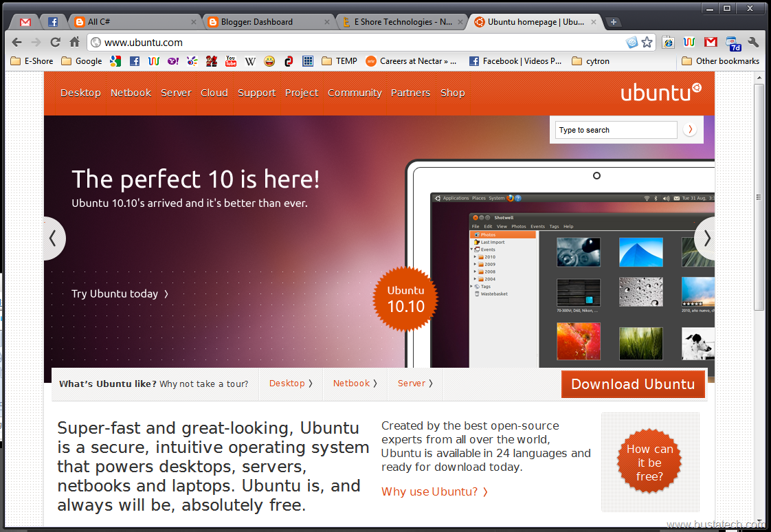771x532 pixels.
Task: Open Gmail checker extension icon
Action: point(711,43)
